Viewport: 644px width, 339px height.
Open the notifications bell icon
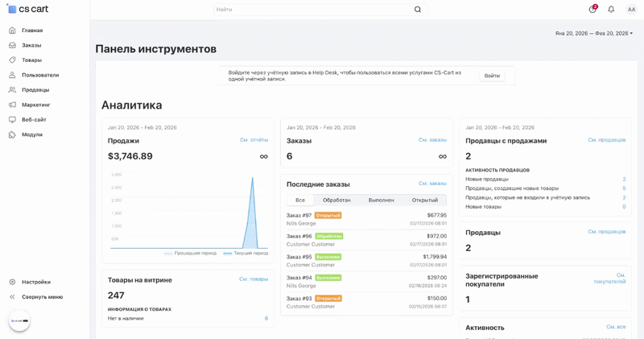(x=611, y=10)
